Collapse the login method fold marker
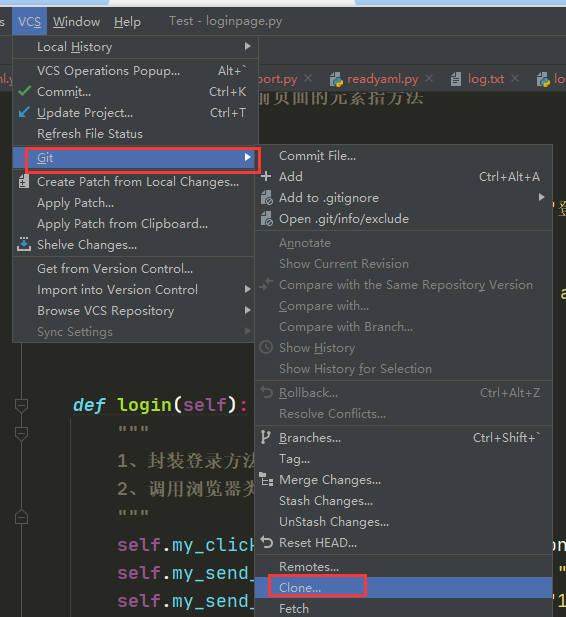The height and width of the screenshot is (617, 566). tap(21, 405)
